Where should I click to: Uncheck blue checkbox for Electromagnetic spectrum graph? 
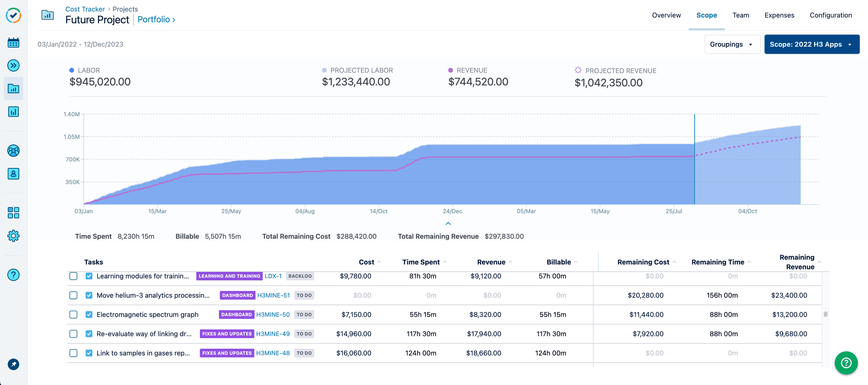pyautogui.click(x=89, y=314)
